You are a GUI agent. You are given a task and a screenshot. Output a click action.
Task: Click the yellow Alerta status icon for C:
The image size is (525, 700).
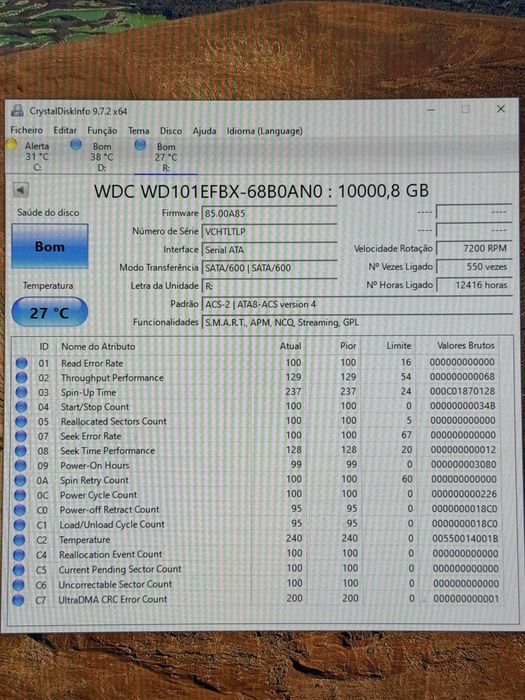click(12, 144)
